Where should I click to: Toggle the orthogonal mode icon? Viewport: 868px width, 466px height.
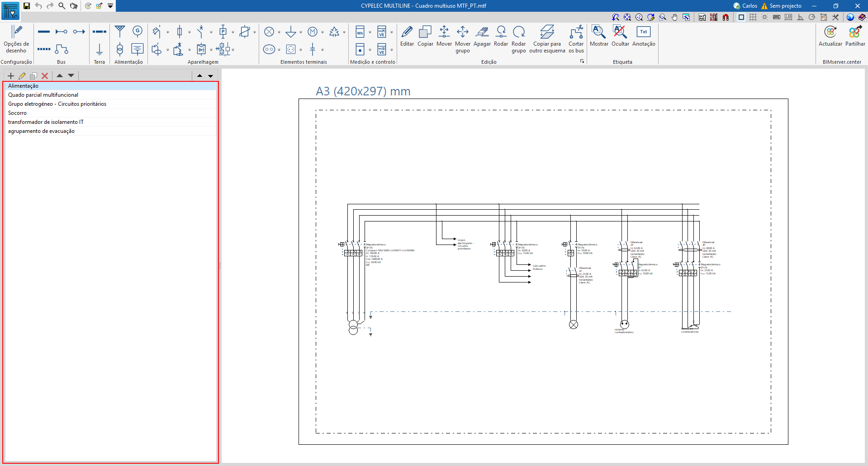pyautogui.click(x=800, y=17)
